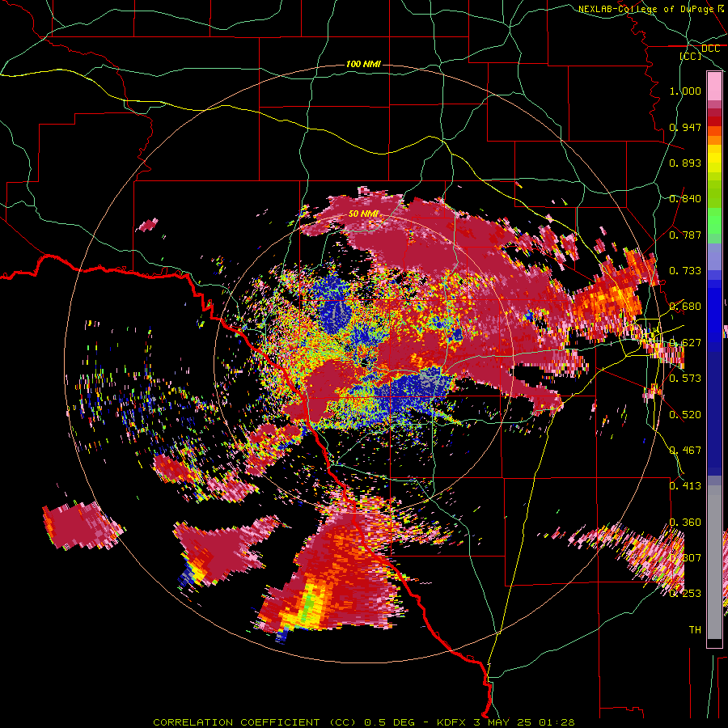Click the 0.467 legend value
Image resolution: width=728 pixels, height=728 pixels.
point(685,451)
